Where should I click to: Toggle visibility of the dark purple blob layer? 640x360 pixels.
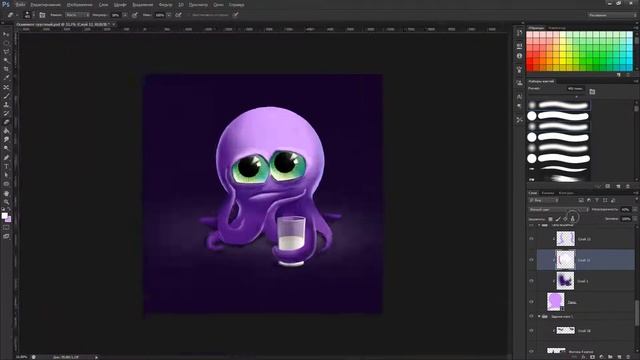[531, 281]
